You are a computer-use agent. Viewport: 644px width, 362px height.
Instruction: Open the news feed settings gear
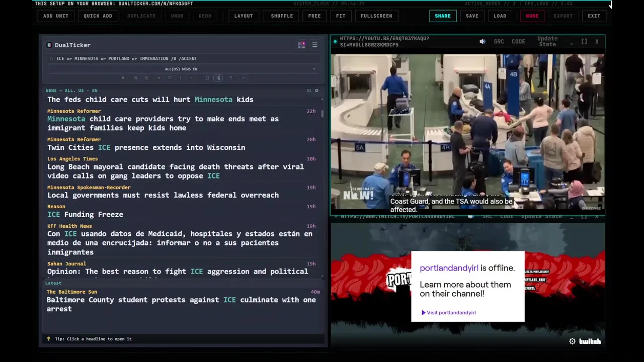[x=316, y=90]
